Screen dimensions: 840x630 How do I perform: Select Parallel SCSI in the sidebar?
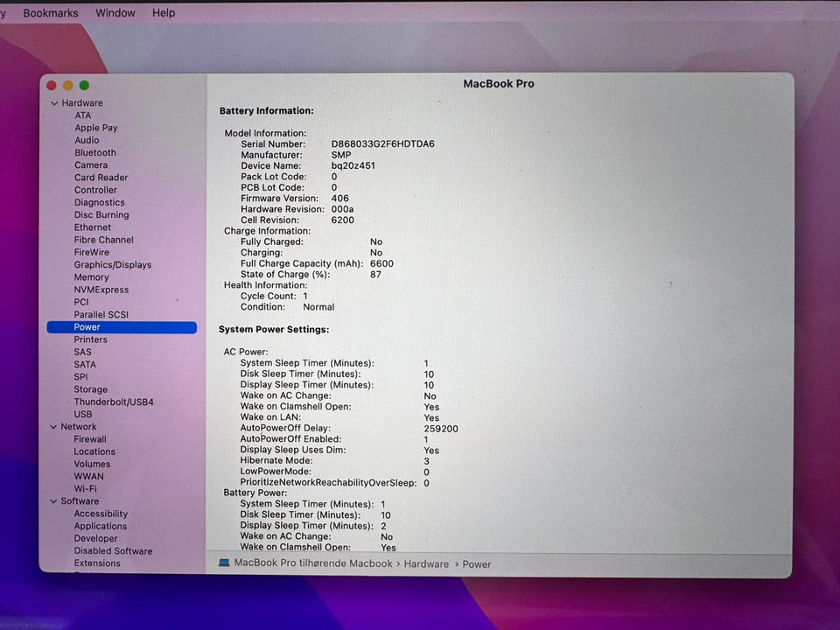(x=101, y=314)
